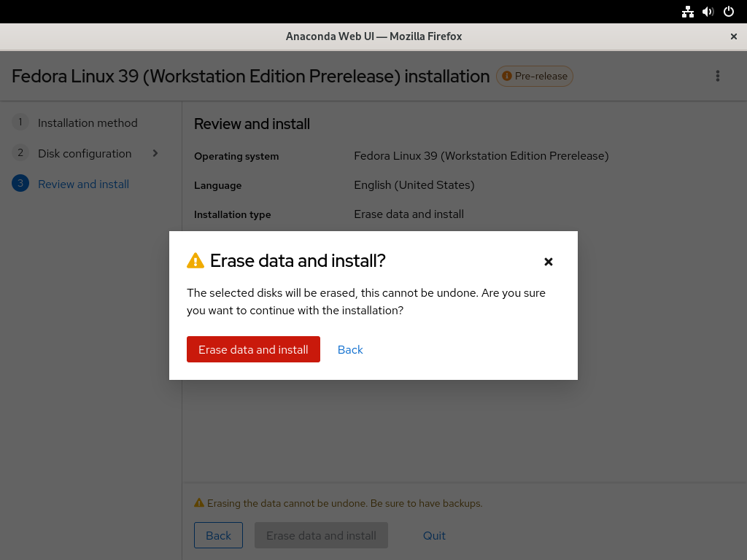Go to Installation method step
Screen dimensions: 747x560
tap(88, 122)
